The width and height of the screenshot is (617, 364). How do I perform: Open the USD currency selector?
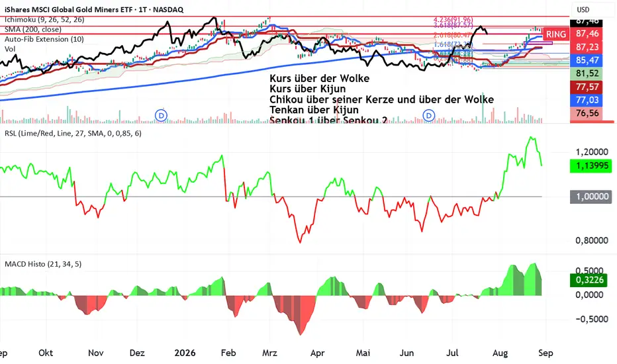tap(583, 9)
